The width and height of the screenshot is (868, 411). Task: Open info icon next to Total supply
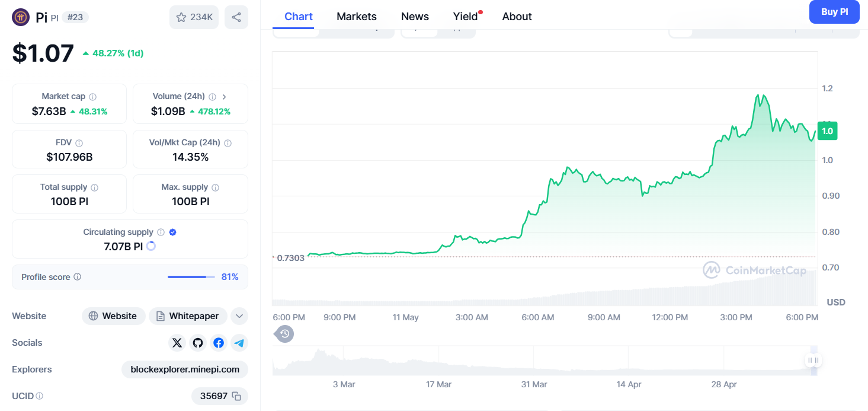(x=95, y=187)
